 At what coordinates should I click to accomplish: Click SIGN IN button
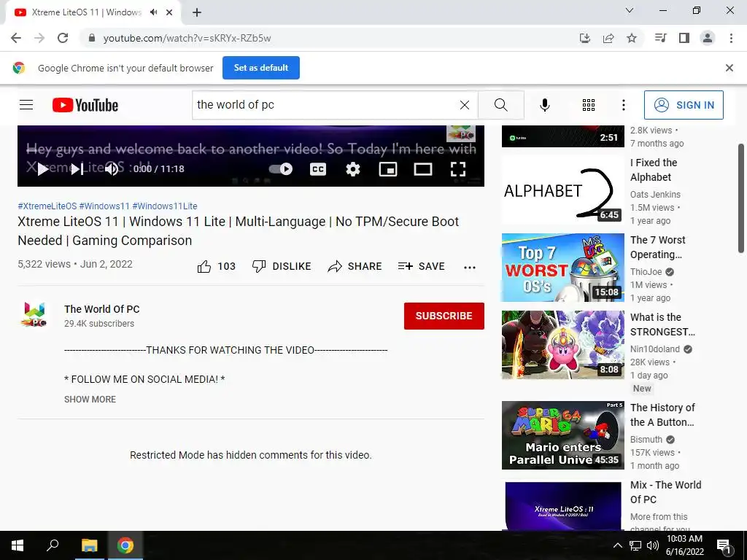click(x=684, y=105)
